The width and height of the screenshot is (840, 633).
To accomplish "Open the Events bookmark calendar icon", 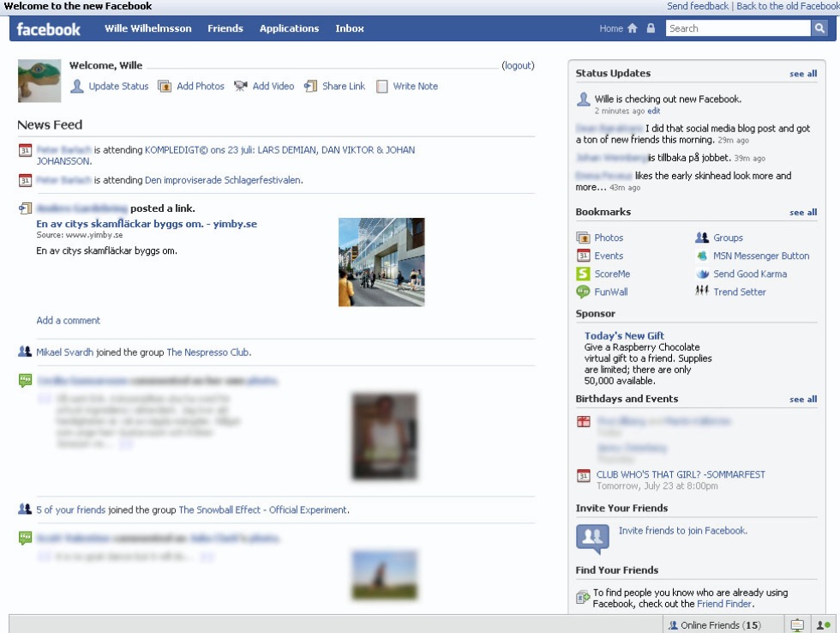I will (583, 256).
